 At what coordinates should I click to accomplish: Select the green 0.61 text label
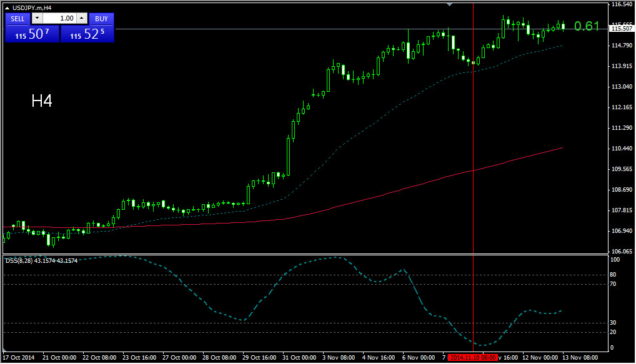pyautogui.click(x=587, y=26)
